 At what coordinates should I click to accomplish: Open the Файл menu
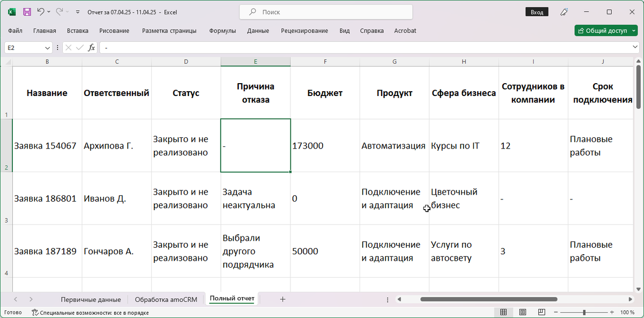coord(15,31)
